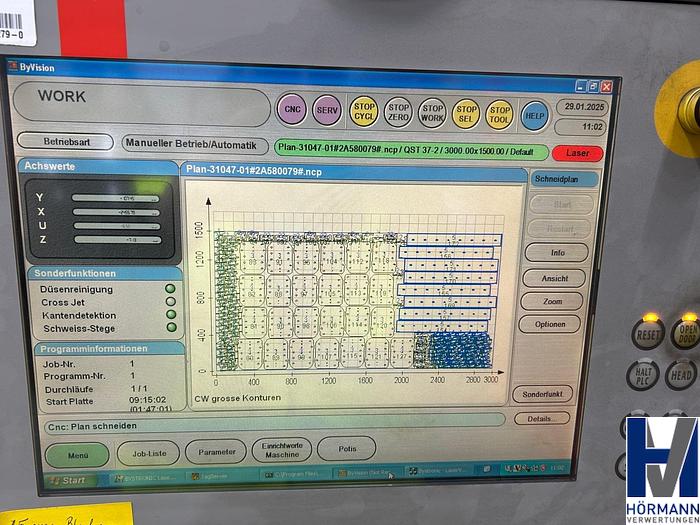Image resolution: width=700 pixels, height=525 pixels.
Task: Open the Optionen button
Action: click(x=550, y=325)
